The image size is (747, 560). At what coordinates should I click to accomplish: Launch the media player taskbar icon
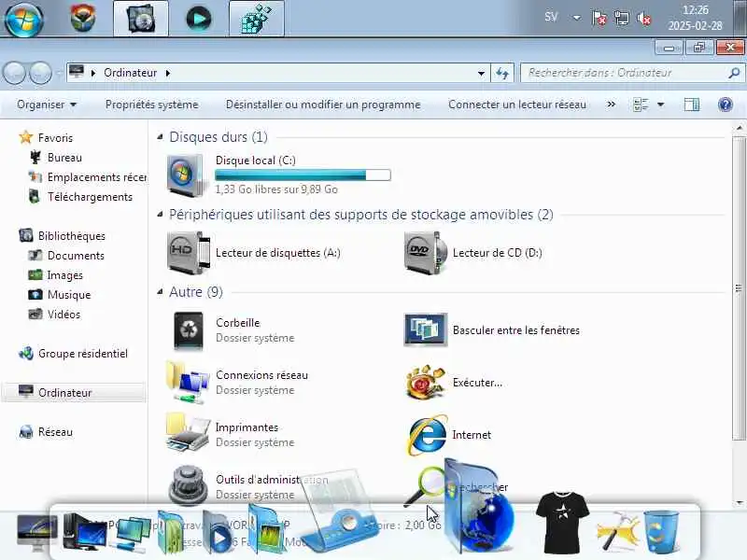pos(198,19)
